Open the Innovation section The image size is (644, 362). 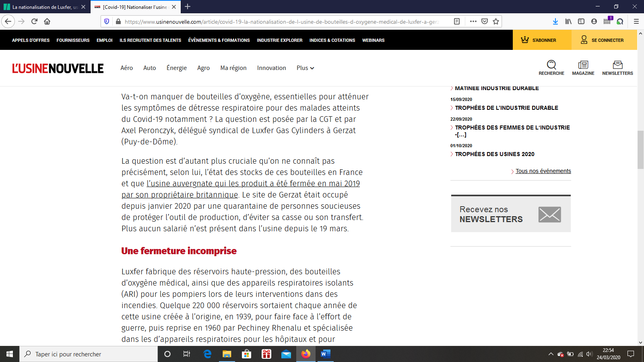(272, 68)
